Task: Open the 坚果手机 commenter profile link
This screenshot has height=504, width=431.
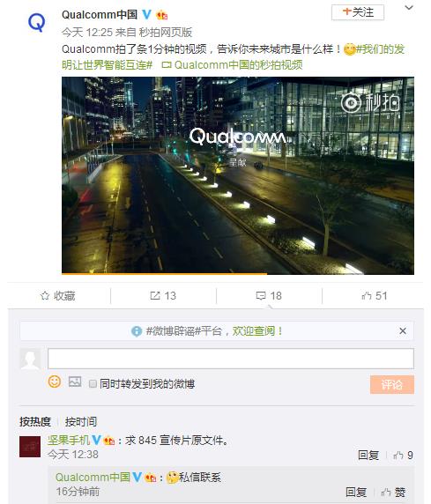Action: [x=69, y=440]
